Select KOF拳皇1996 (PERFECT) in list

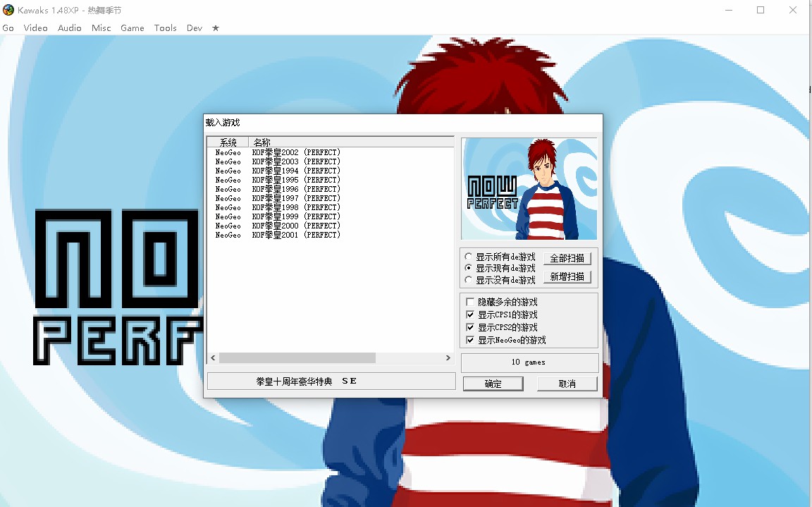coord(296,189)
